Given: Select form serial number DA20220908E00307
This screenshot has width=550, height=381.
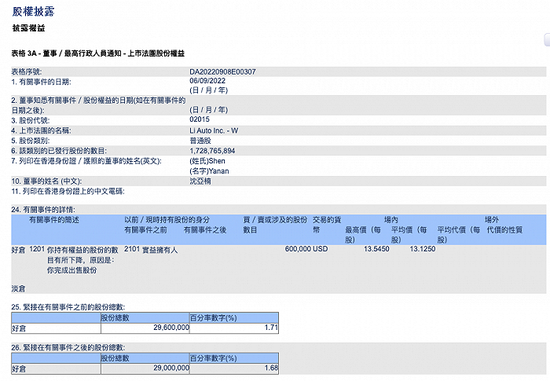Looking at the screenshot, I should [223, 72].
